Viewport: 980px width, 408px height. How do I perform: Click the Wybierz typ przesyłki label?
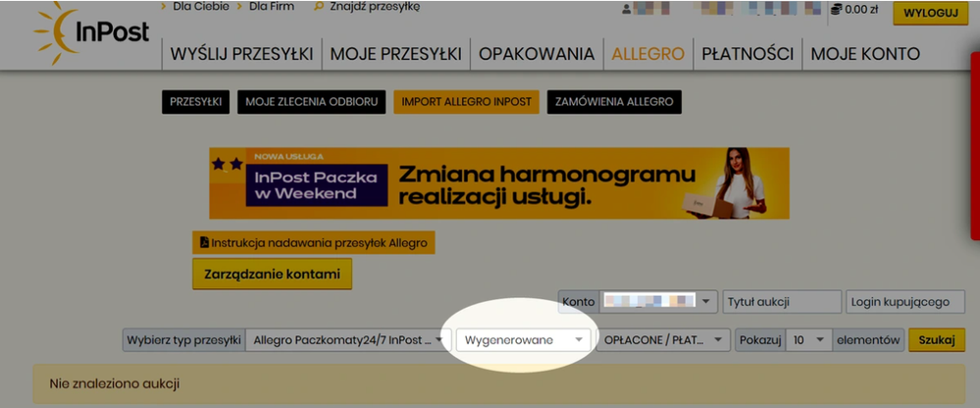coord(183,340)
